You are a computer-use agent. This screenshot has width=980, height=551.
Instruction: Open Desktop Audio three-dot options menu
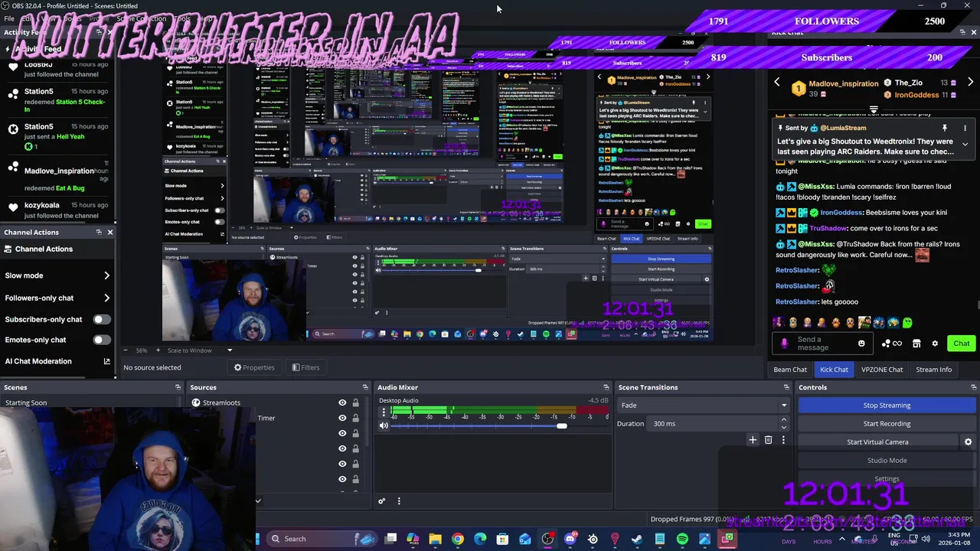click(384, 412)
